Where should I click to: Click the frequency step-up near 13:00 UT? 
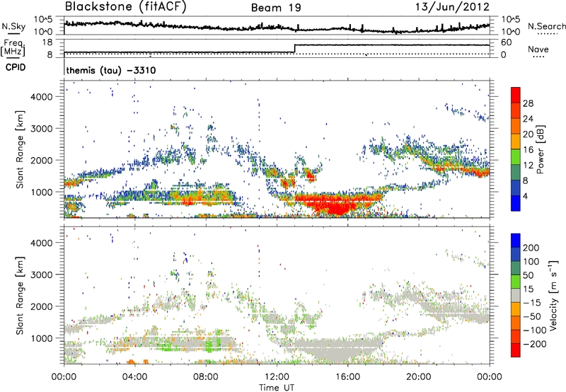(294, 48)
